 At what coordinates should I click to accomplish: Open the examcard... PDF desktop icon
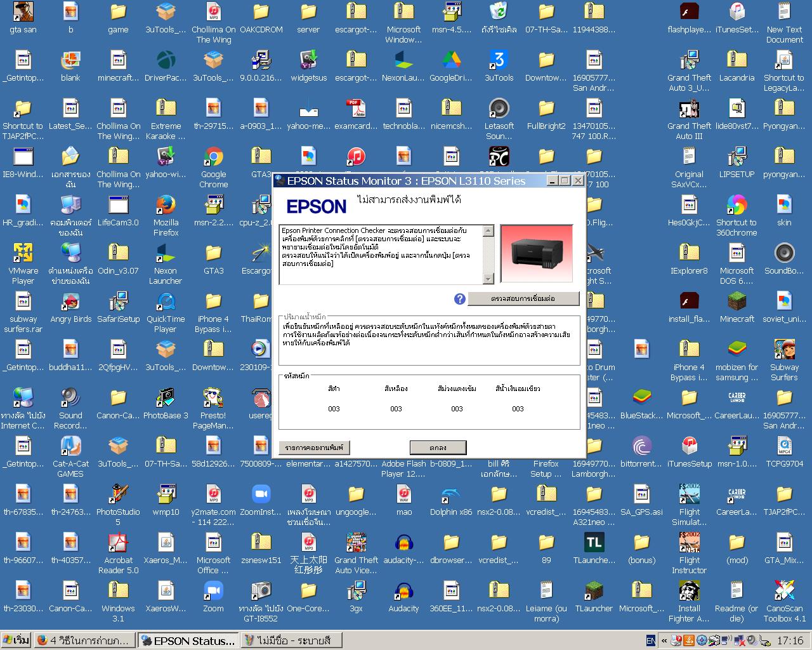356,114
